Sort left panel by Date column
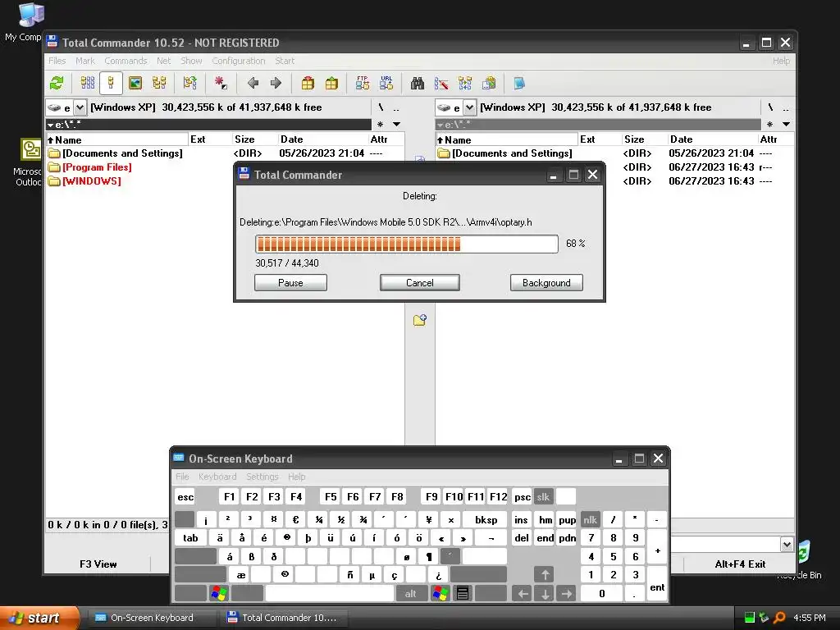 322,139
